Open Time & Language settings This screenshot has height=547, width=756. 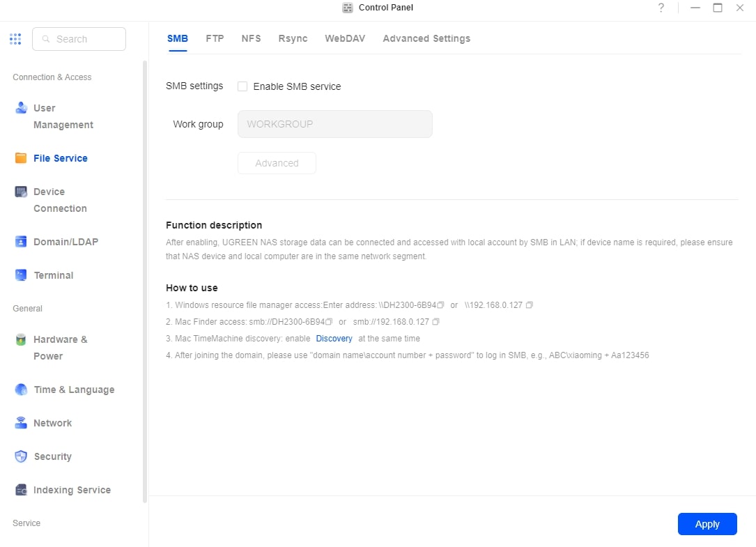click(74, 390)
